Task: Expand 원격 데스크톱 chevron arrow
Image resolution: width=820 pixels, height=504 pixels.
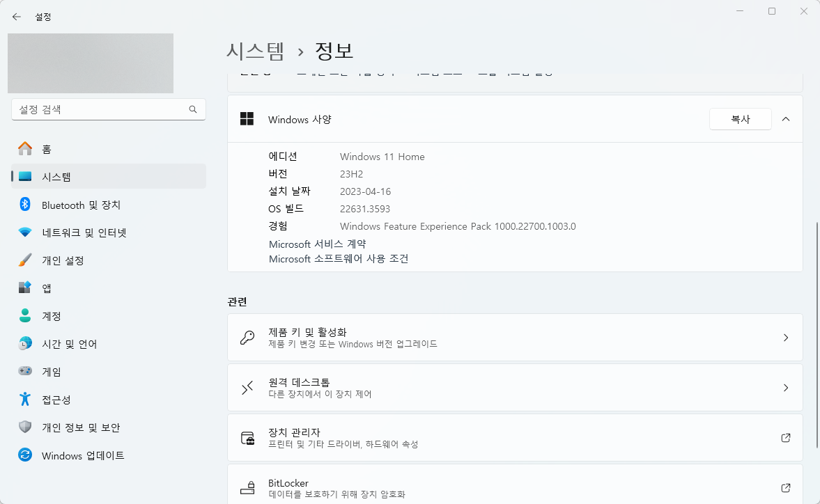Action: 785,388
